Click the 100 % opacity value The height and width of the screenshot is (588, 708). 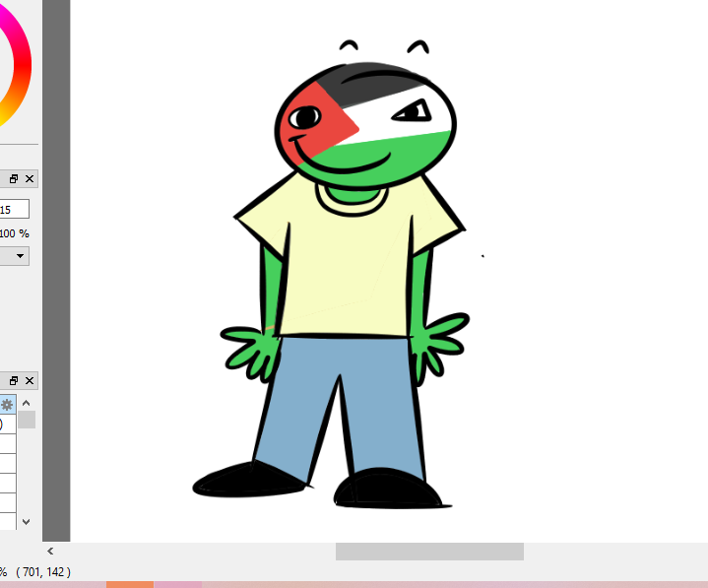click(x=15, y=233)
